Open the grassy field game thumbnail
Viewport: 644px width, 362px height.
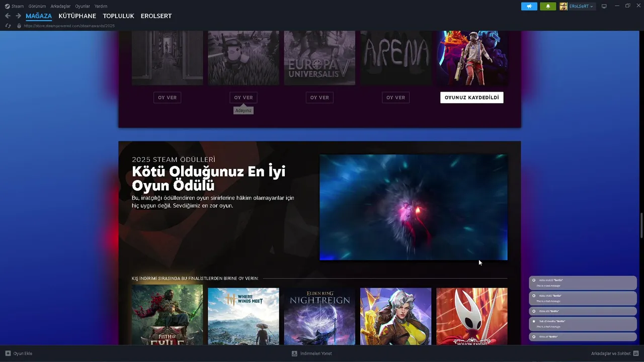pos(244,58)
